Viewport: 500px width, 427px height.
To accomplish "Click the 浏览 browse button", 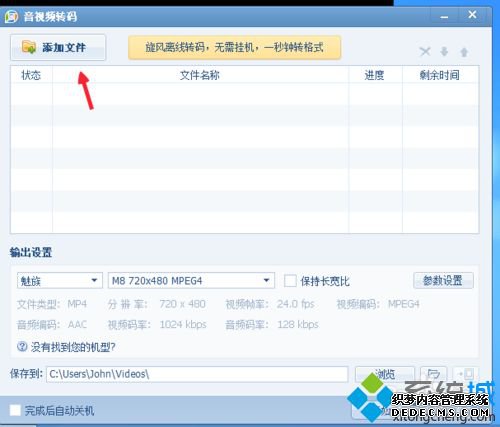I will pyautogui.click(x=385, y=374).
